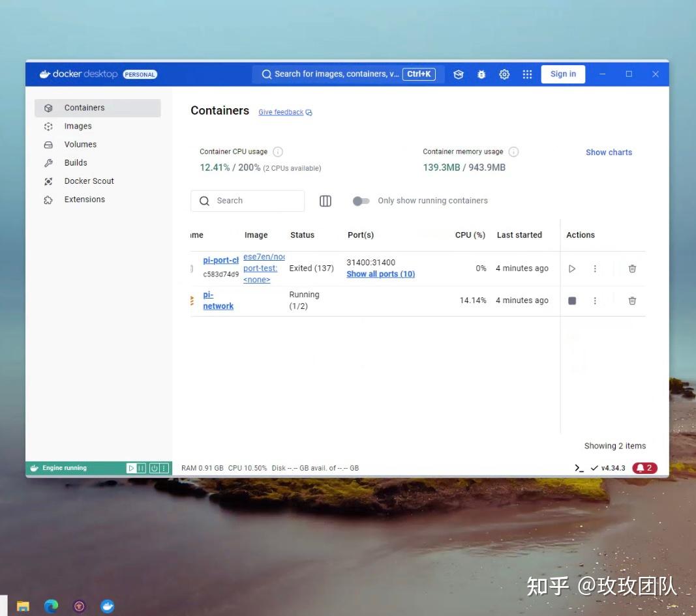This screenshot has width=696, height=616.
Task: Open the Docker terminal from the status bar
Action: [578, 467]
